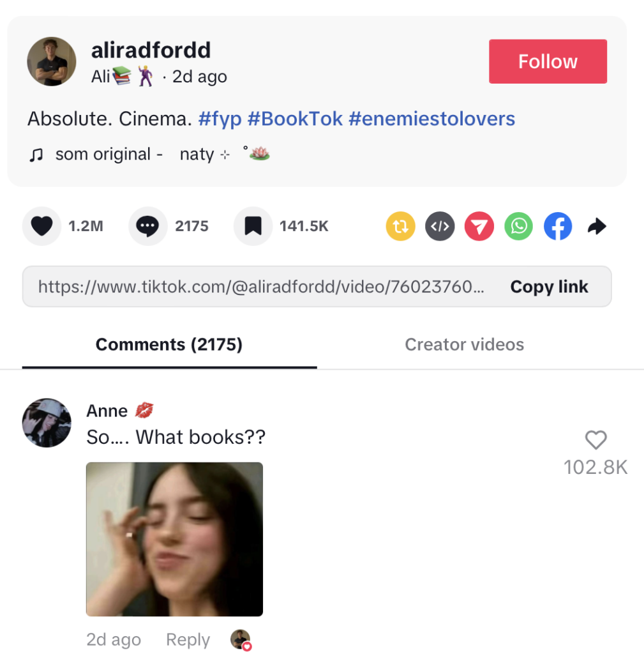
Task: Share the video to Facebook
Action: pyautogui.click(x=558, y=226)
